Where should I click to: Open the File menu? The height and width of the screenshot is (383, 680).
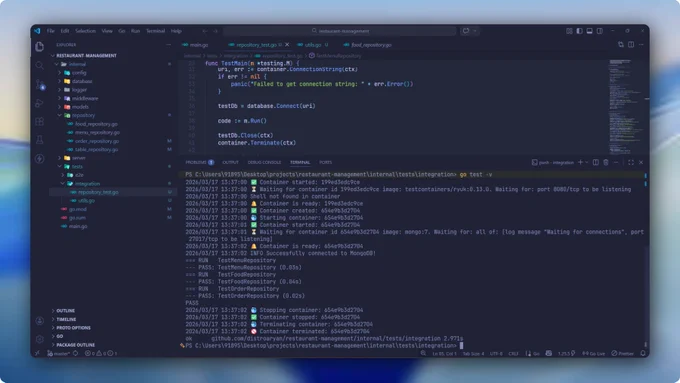point(51,31)
